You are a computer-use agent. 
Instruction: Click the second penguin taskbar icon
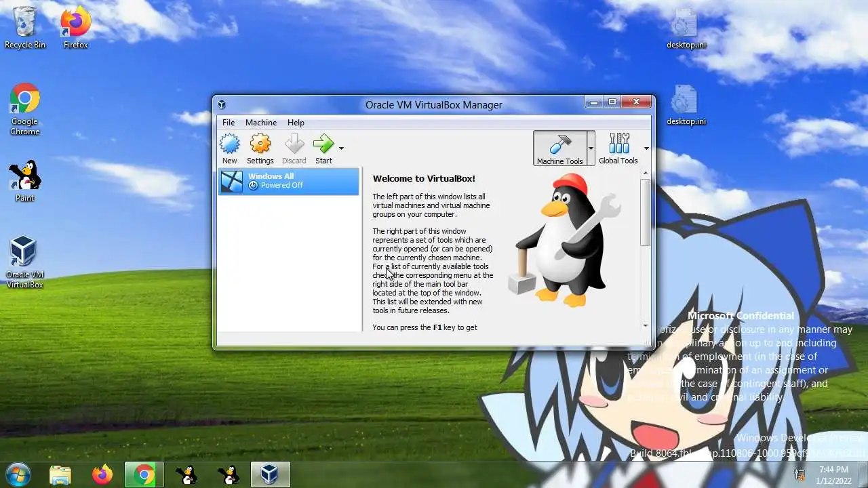pyautogui.click(x=229, y=474)
